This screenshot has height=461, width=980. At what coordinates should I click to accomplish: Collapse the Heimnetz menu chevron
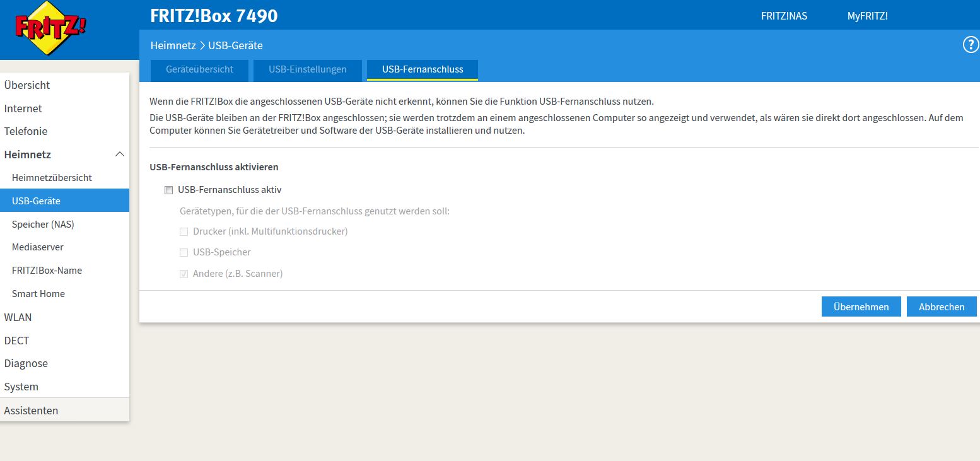(x=119, y=155)
